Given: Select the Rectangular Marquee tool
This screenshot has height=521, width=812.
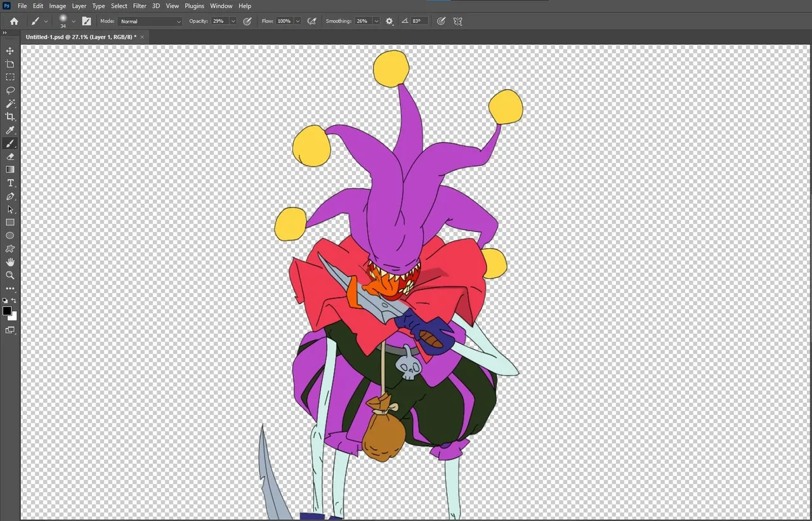Looking at the screenshot, I should coord(10,77).
